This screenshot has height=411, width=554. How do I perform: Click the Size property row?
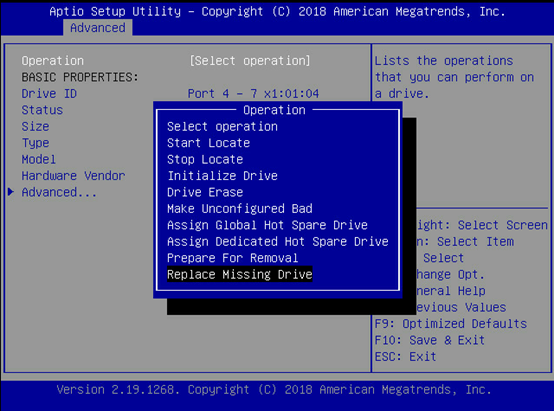[x=35, y=127]
